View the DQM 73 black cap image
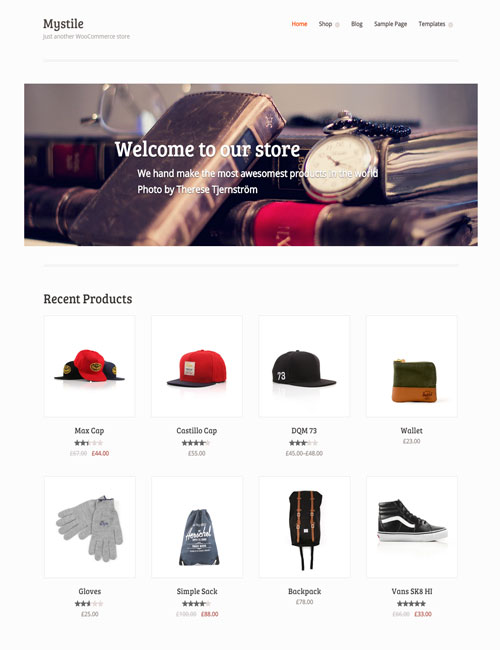 [x=304, y=366]
